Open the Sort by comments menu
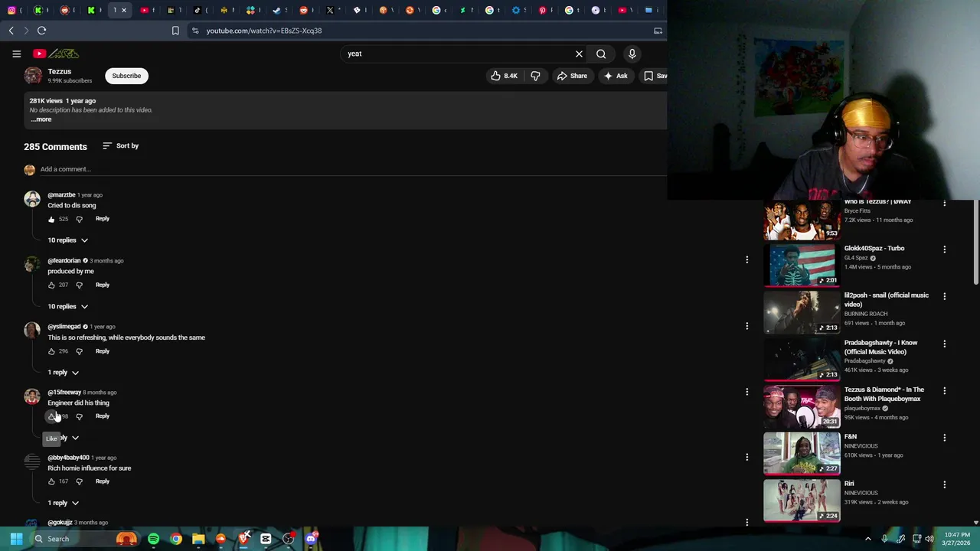The image size is (980, 551). pyautogui.click(x=120, y=145)
